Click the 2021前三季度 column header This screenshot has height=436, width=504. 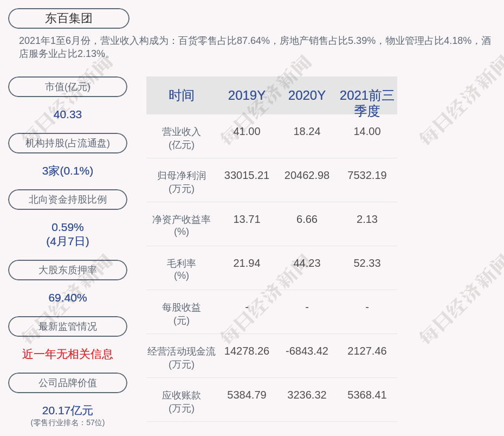pos(367,103)
